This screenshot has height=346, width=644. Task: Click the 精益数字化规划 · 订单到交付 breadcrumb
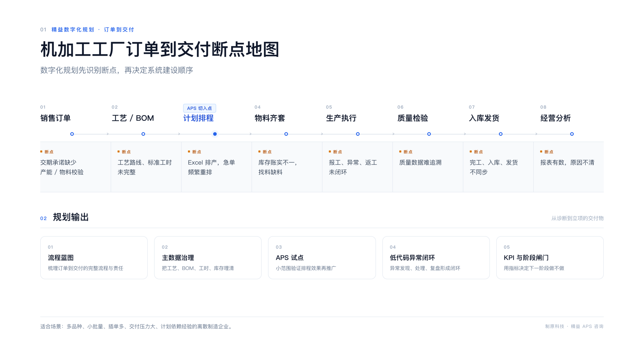93,30
